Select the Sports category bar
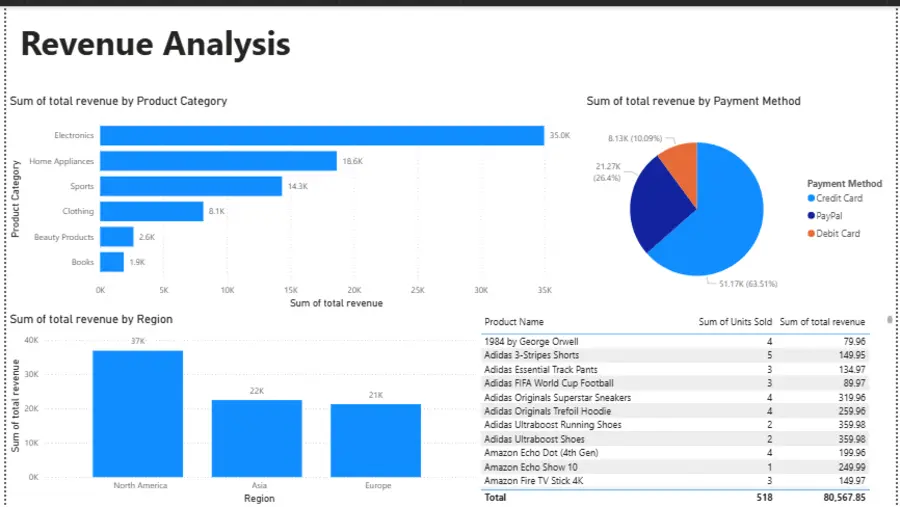 click(191, 186)
